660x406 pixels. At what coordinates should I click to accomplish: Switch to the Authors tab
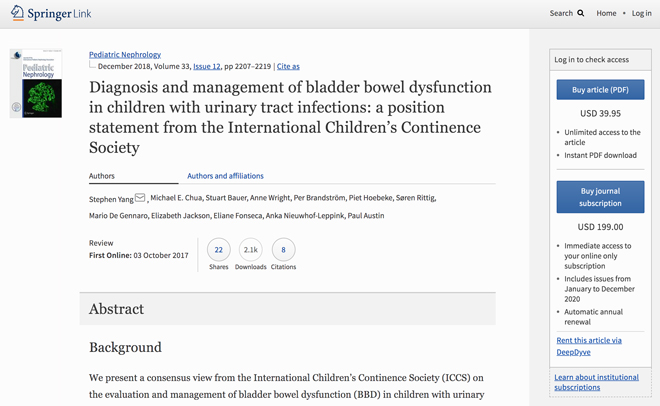pyautogui.click(x=102, y=176)
